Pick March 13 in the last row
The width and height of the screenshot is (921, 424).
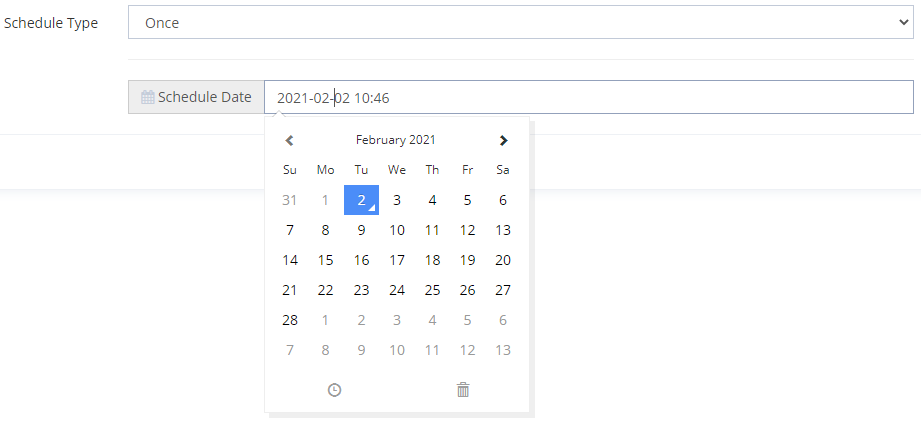coord(503,350)
